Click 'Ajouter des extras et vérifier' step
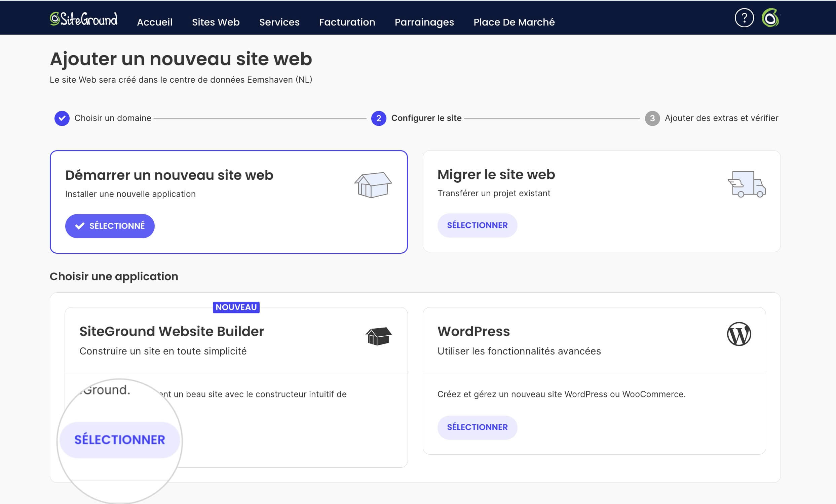This screenshot has height=504, width=836. (x=721, y=118)
